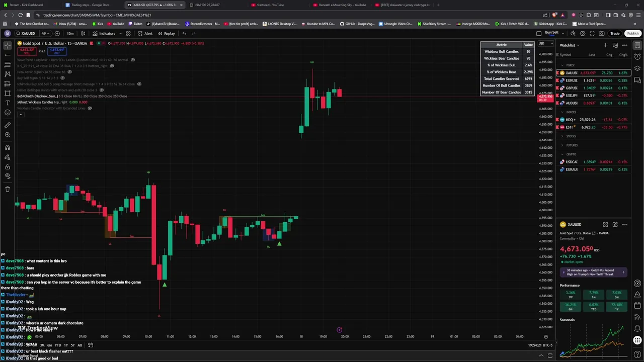
Task: Add a symbol to compare
Action: coord(57,34)
